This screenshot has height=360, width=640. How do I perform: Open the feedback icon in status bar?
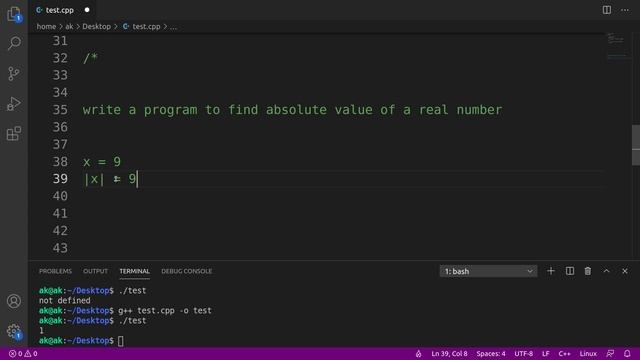(x=610, y=353)
